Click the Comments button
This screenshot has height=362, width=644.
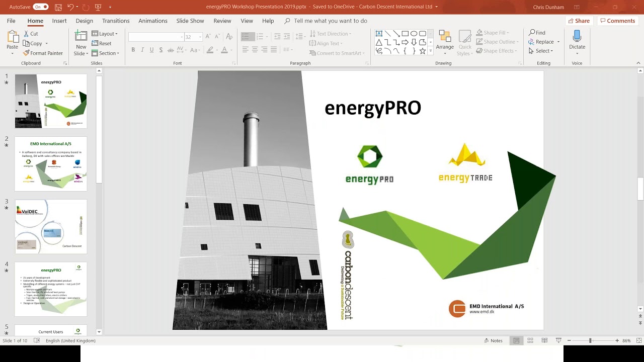click(x=617, y=21)
